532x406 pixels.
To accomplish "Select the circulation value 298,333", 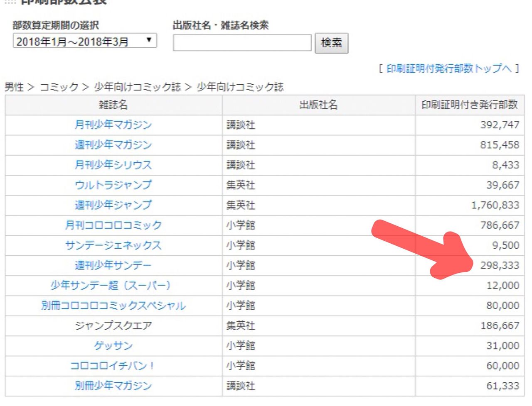I will point(500,265).
